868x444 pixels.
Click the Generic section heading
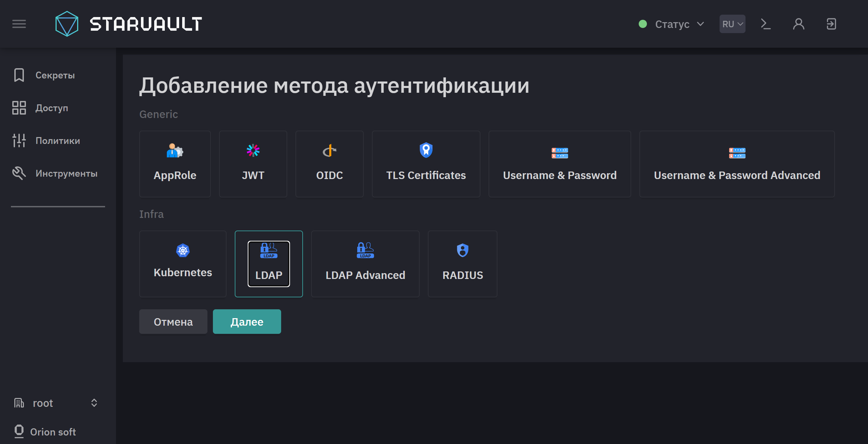(x=159, y=114)
